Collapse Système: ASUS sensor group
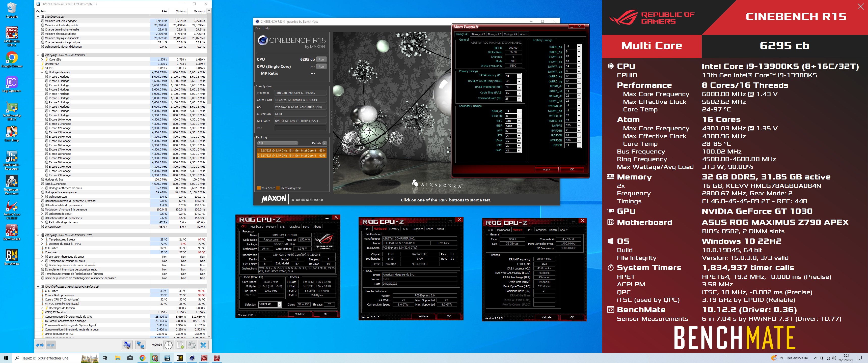The height and width of the screenshot is (363, 868). [x=38, y=16]
